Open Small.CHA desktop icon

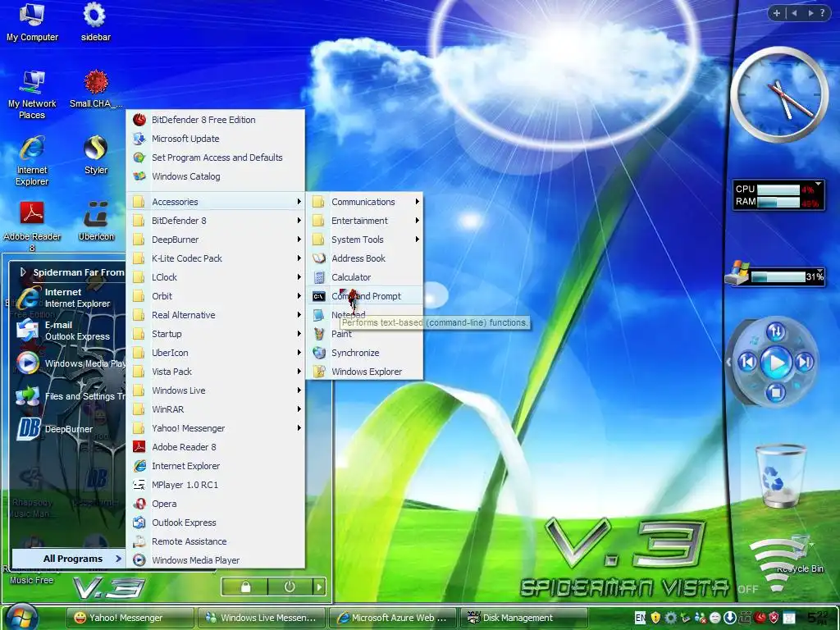pyautogui.click(x=96, y=89)
